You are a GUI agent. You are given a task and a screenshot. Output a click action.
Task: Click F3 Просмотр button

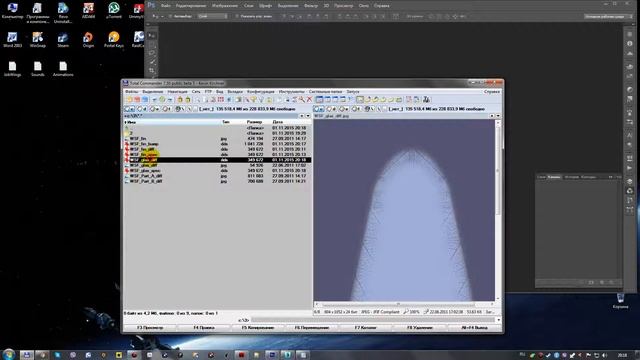[x=150, y=328]
